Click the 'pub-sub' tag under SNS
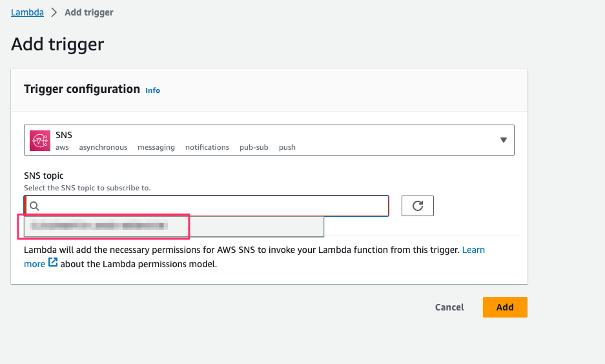 click(x=254, y=147)
